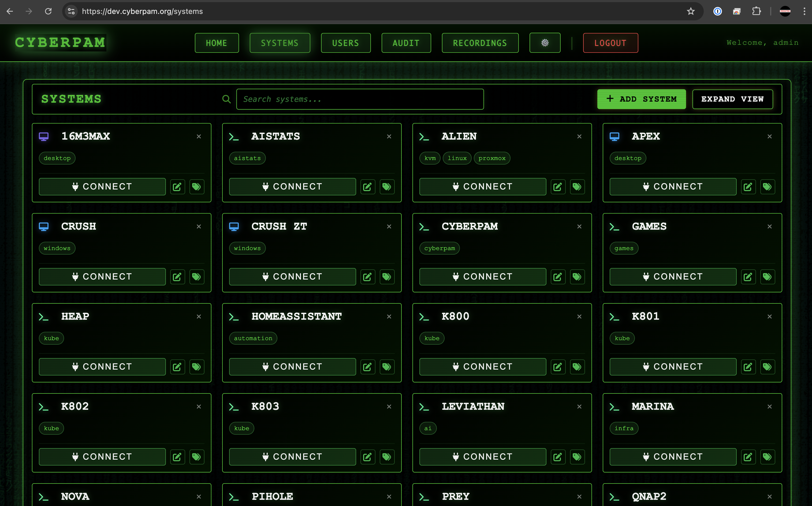Click the search magnifier icon
The height and width of the screenshot is (506, 812).
coord(226,99)
